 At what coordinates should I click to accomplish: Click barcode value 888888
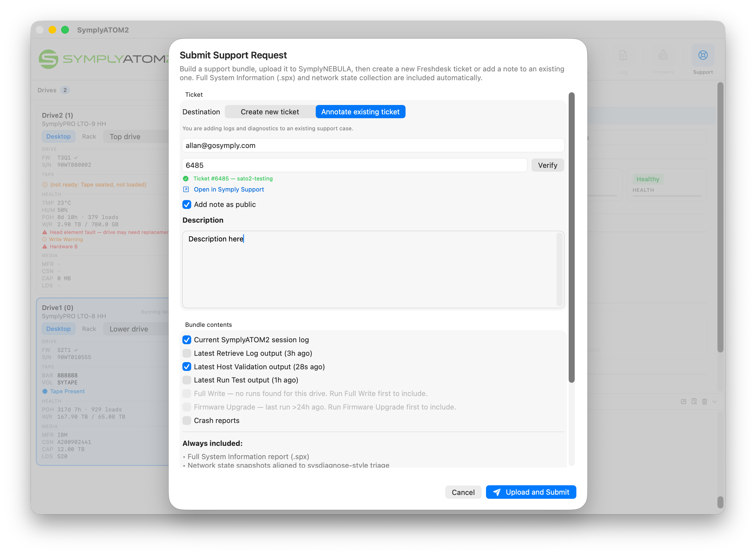(x=67, y=375)
